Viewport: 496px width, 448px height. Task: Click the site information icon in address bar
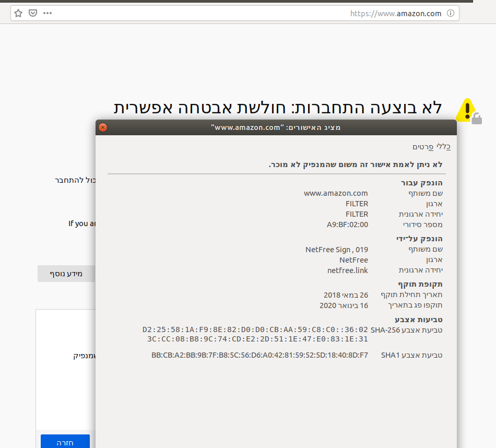tap(450, 13)
